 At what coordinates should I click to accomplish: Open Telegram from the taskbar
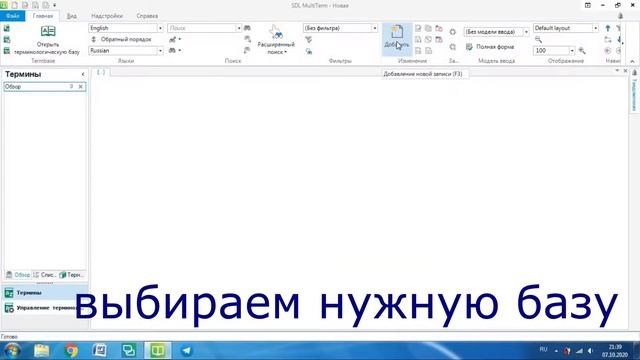(187, 351)
